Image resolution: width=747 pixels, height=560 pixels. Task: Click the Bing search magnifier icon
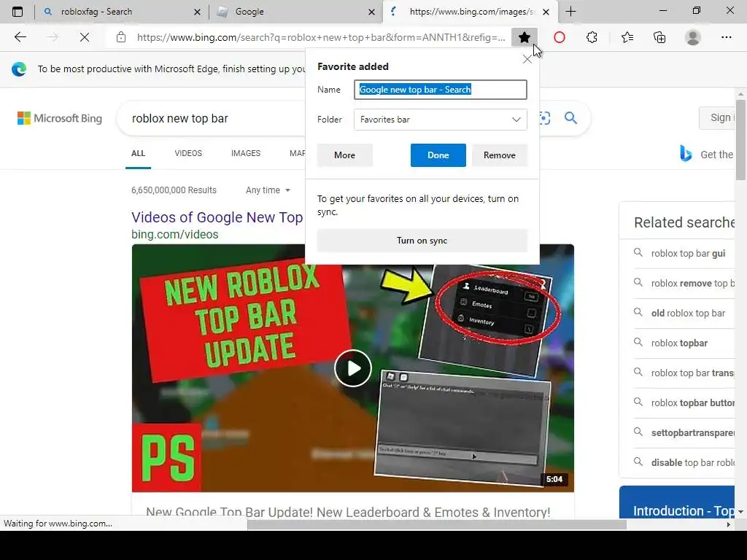tap(570, 117)
